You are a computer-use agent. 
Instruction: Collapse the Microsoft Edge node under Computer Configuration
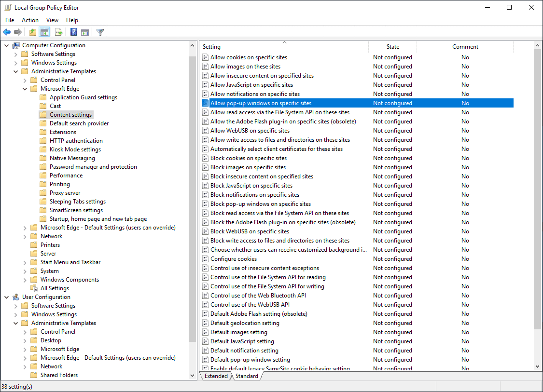coord(25,89)
